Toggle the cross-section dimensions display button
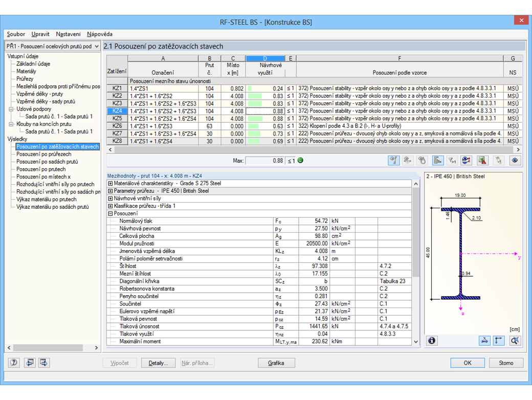Viewport: 532px width, 400px height. [484, 340]
